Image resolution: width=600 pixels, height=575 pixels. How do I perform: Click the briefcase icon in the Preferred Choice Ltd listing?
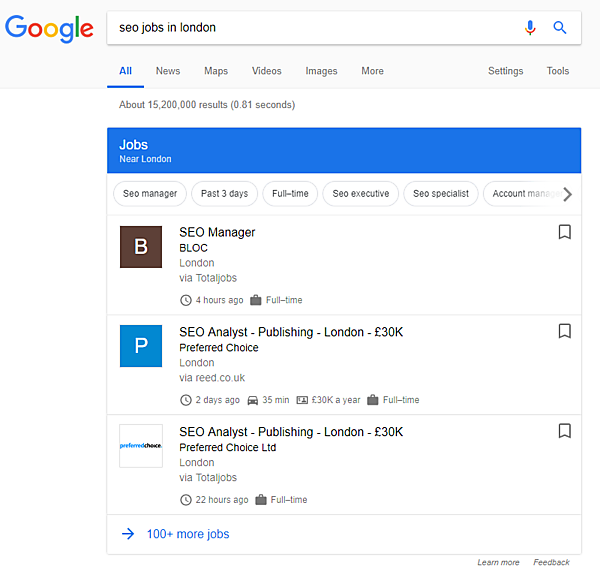pos(261,500)
